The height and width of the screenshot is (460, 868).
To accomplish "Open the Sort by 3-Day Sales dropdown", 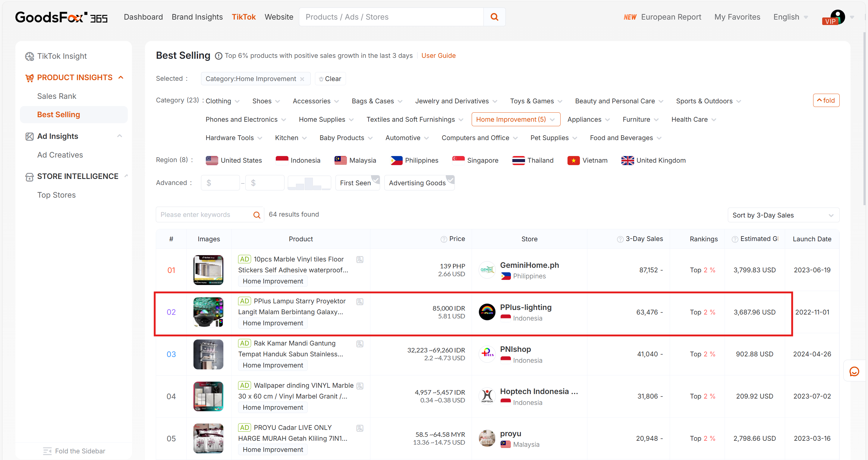I will pos(783,215).
